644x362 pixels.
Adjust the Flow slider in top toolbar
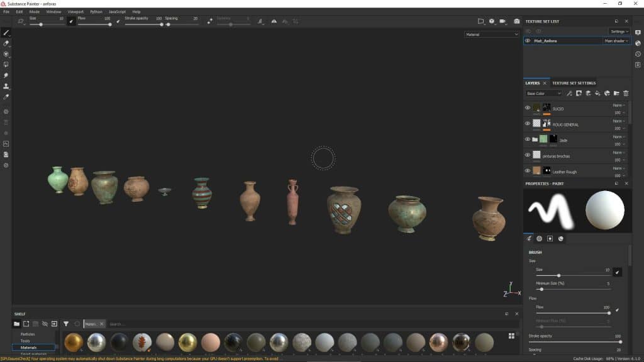click(94, 25)
